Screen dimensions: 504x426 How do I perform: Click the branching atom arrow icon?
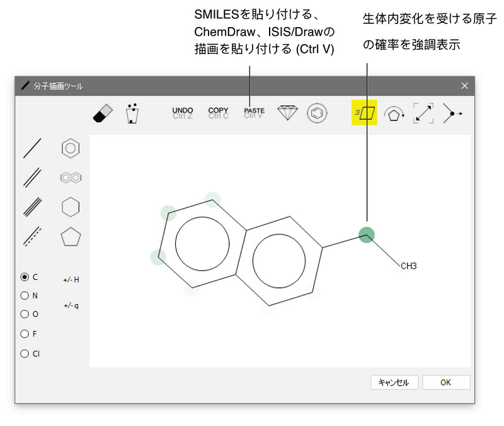452,113
